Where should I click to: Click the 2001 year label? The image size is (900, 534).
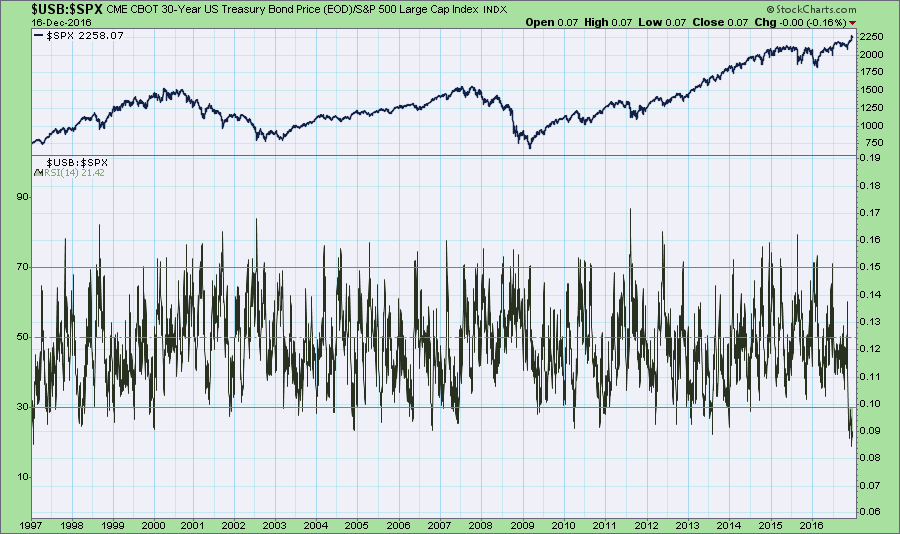click(x=193, y=525)
